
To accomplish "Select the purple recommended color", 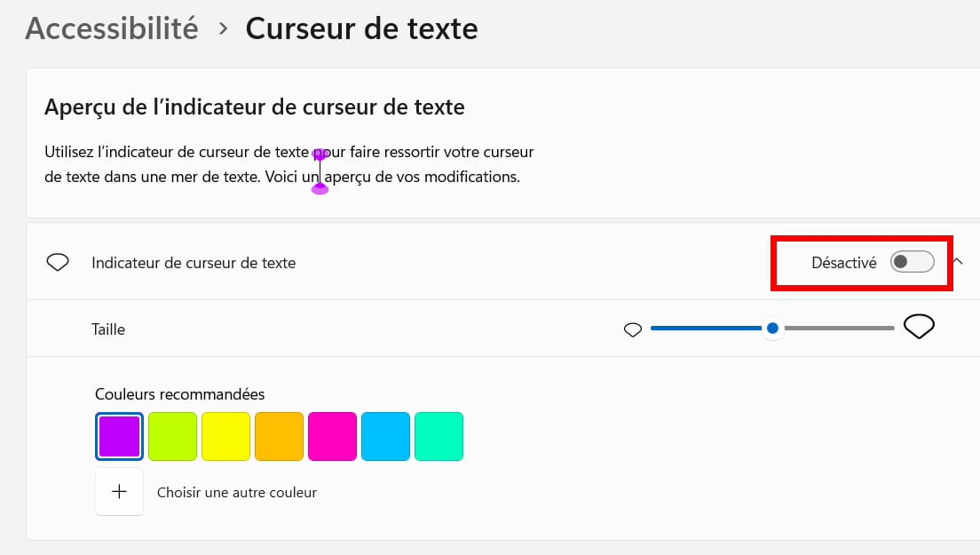I will (x=119, y=436).
